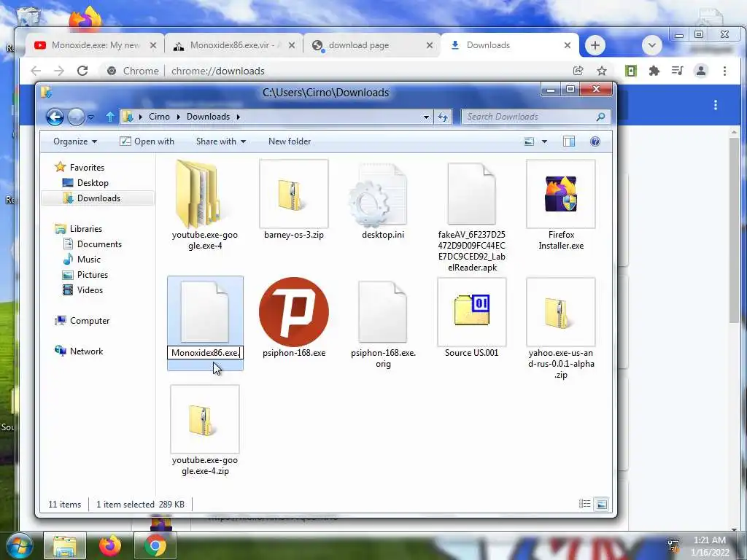This screenshot has height=560, width=747.
Task: Click Open with button
Action: (147, 141)
